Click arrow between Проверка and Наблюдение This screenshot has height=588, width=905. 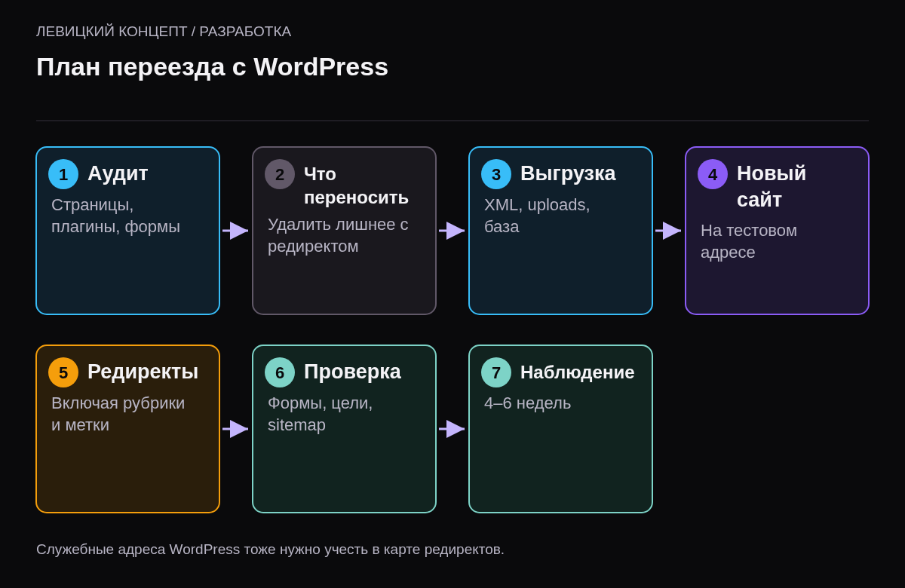[x=452, y=429]
